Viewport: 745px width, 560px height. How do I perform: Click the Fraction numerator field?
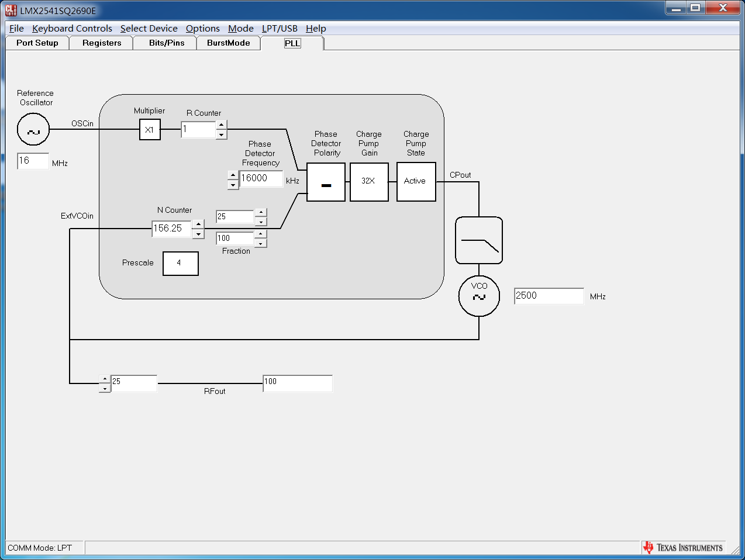point(235,217)
